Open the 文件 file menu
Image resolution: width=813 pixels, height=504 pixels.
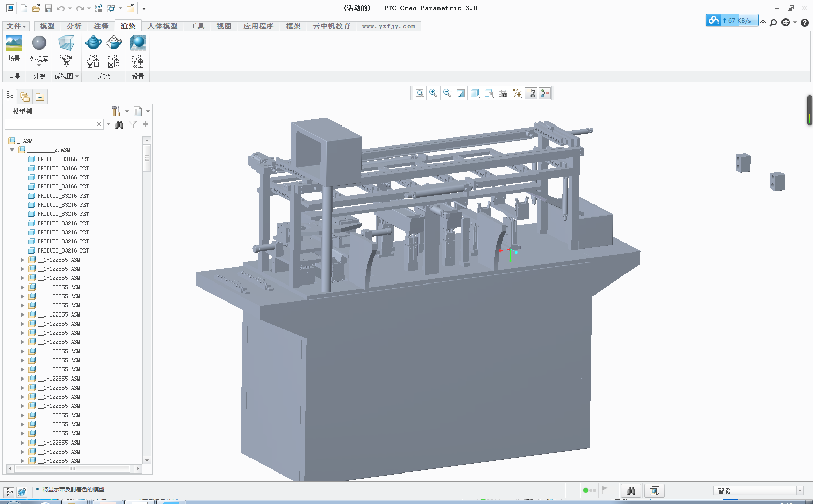16,26
